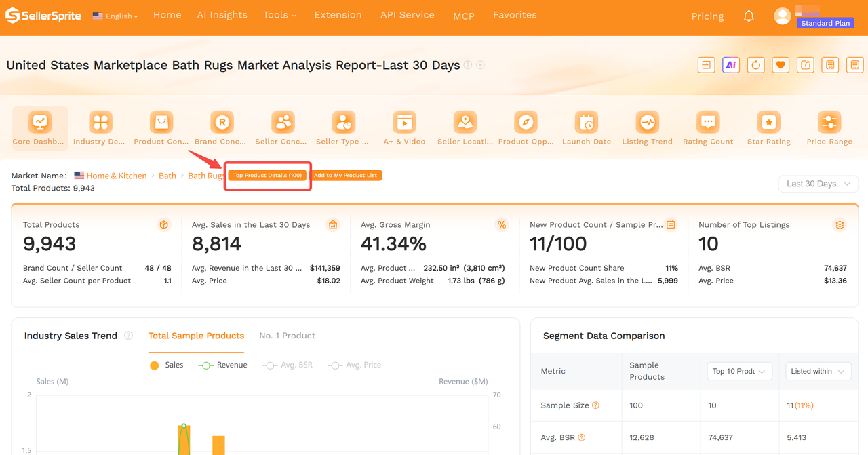Viewport: 868px width, 455px height.
Task: Open AI Insights in top navigation
Action: (222, 15)
